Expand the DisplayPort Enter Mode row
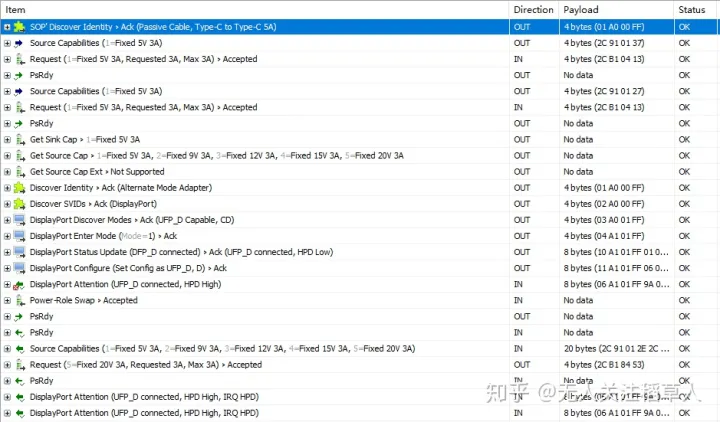Viewport: 720px width, 422px height. (x=7, y=236)
